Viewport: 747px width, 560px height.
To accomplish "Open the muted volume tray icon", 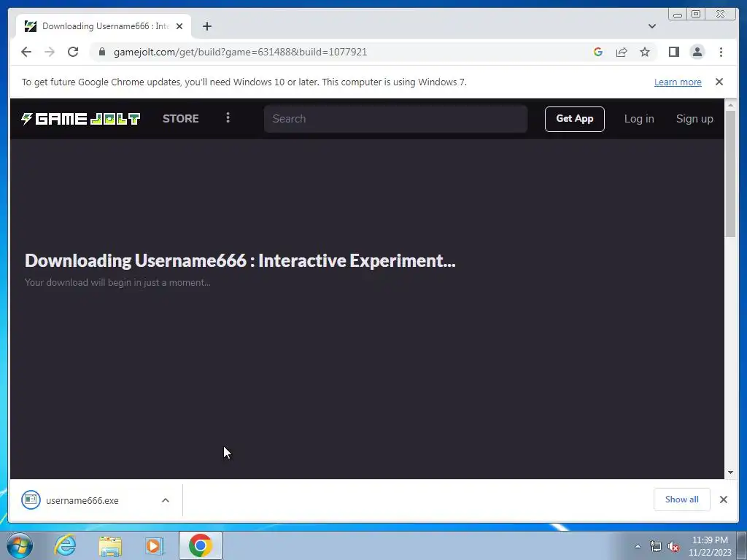I will click(x=673, y=546).
